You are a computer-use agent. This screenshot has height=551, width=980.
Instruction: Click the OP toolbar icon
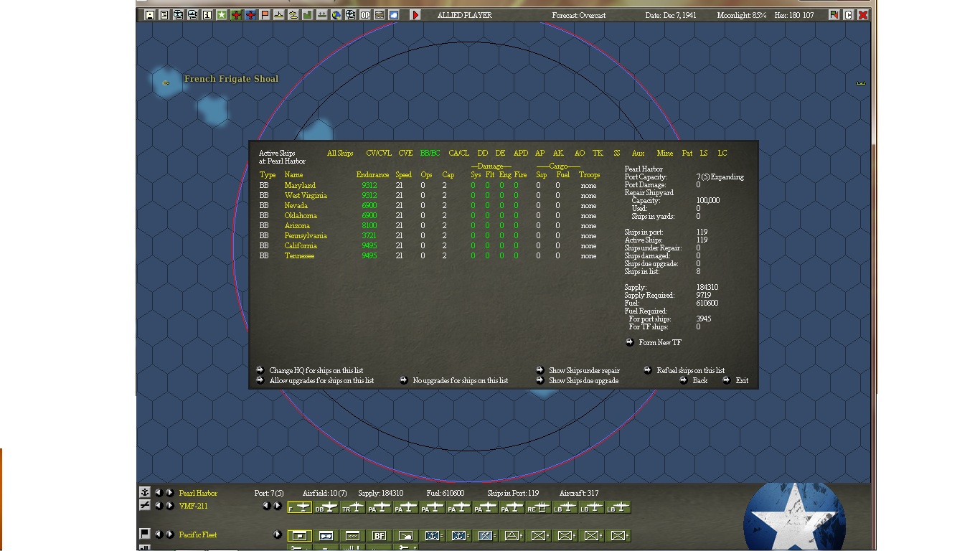365,15
